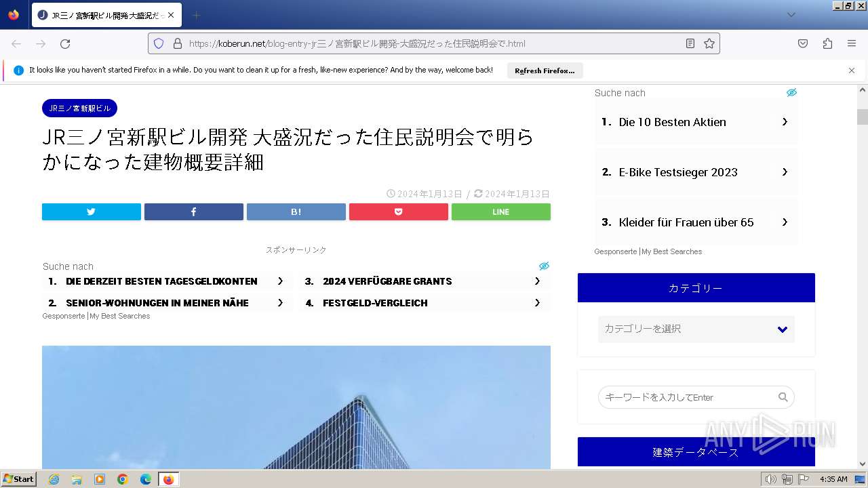
Task: Open 'DIE DERZEIT BESTEN TAGESGELDKONTEN' link
Action: point(161,281)
